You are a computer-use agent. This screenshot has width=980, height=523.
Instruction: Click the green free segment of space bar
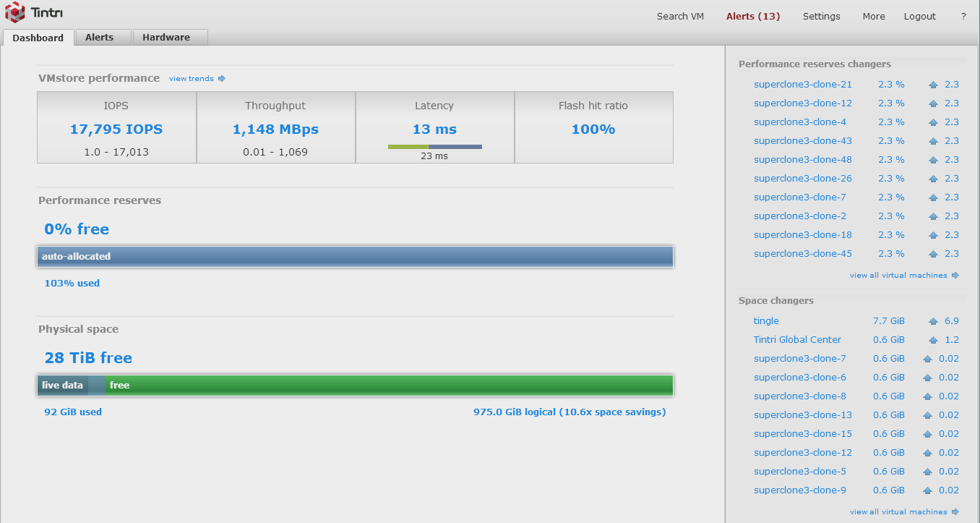(389, 386)
